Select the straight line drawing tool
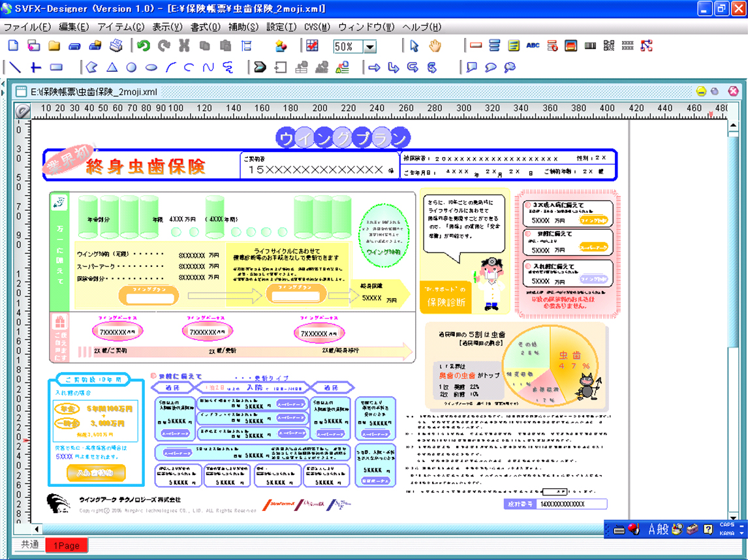This screenshot has height=560, width=748. coord(15,67)
